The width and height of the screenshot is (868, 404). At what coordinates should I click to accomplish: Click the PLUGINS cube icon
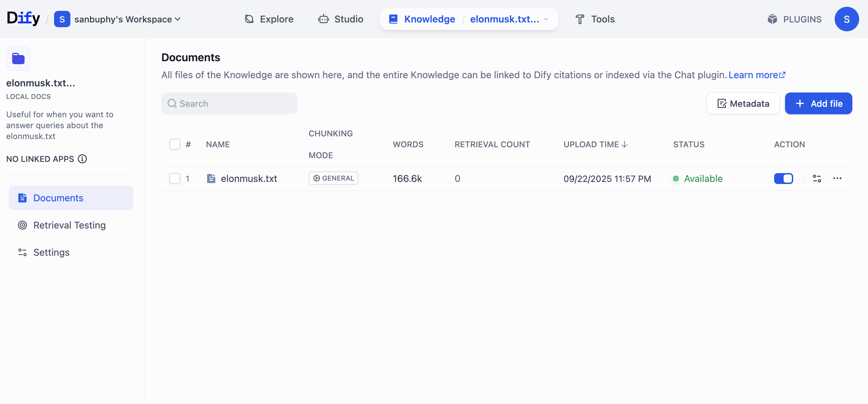[x=772, y=19]
